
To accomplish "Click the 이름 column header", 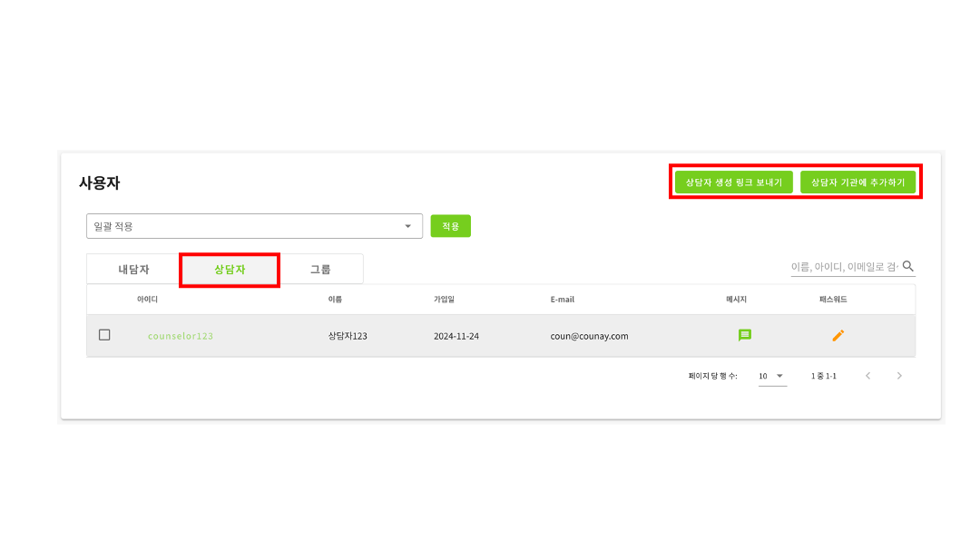I will pyautogui.click(x=335, y=300).
